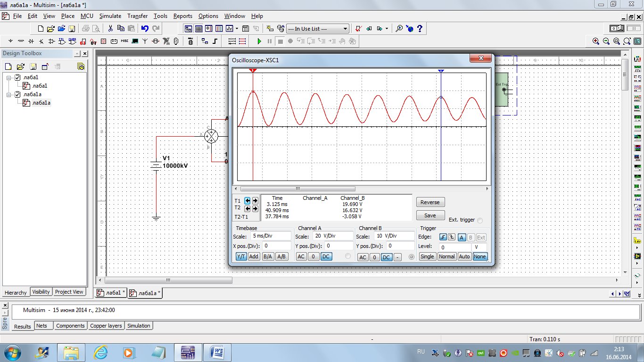Move the T2 cursor left

(x=248, y=208)
